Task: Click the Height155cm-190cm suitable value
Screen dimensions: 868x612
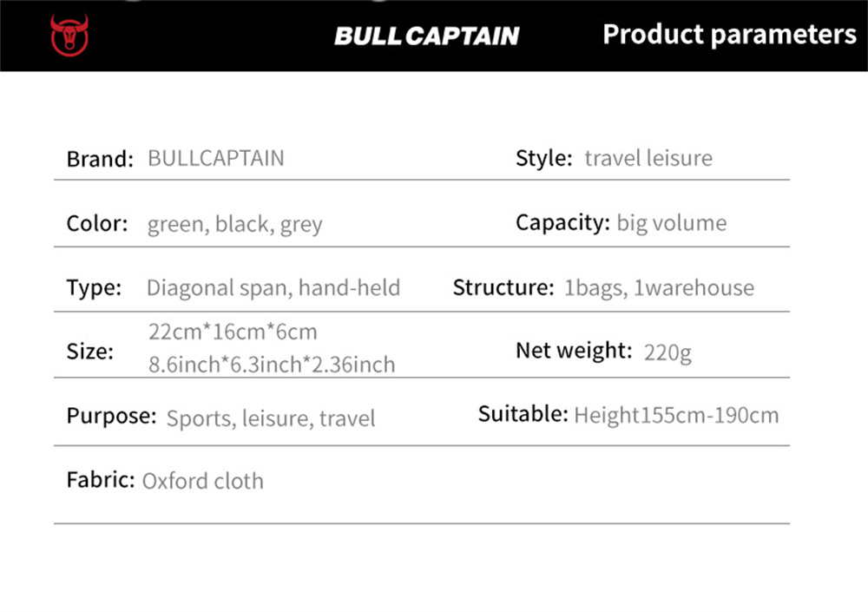Action: click(x=676, y=415)
